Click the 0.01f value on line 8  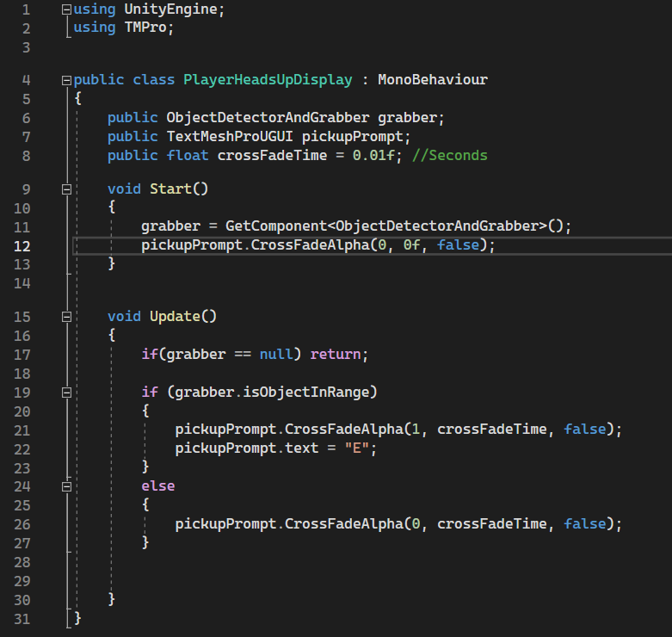point(373,155)
